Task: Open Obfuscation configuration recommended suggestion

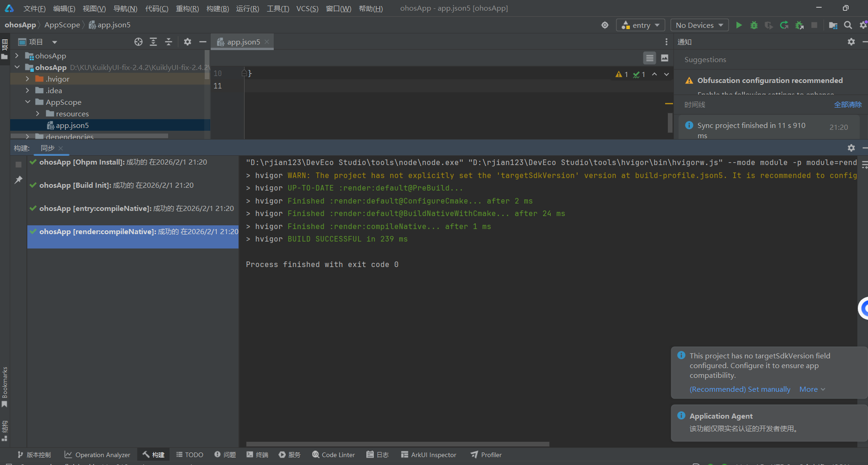Action: (770, 81)
